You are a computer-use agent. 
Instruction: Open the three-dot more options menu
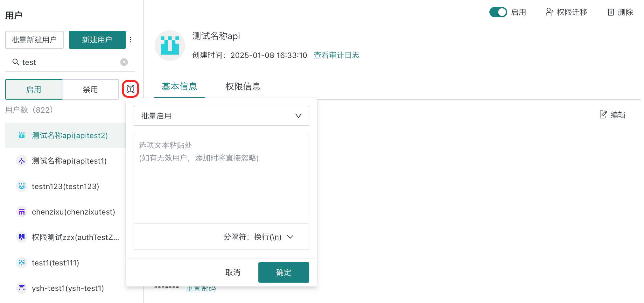130,40
